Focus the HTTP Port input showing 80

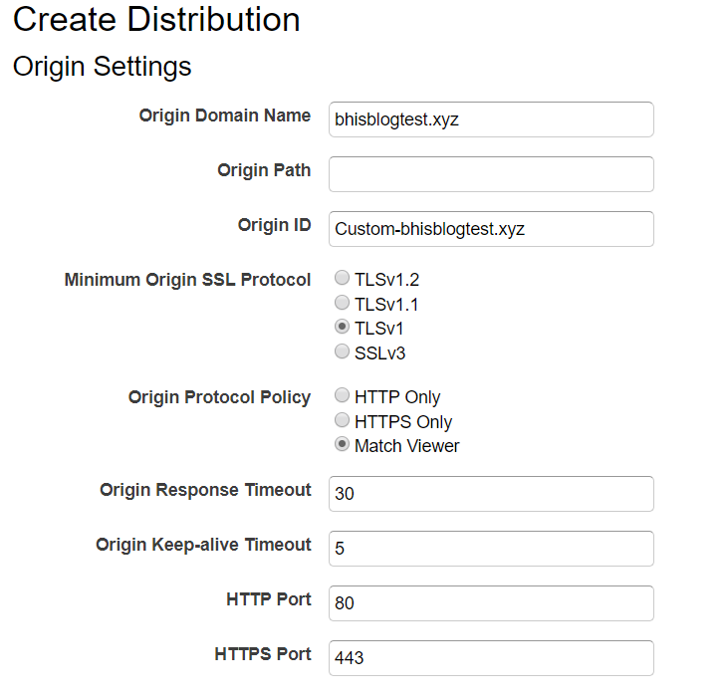tap(491, 603)
